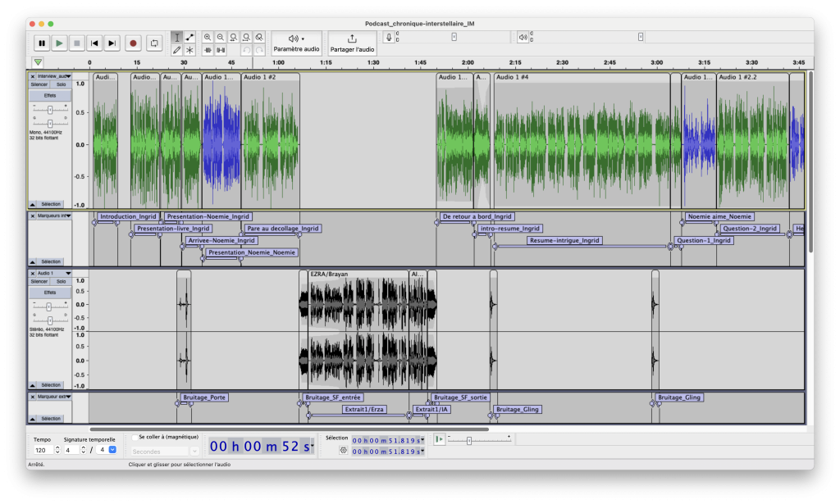The image size is (840, 504).
Task: Adjust the playback speed slider
Action: [x=468, y=441]
